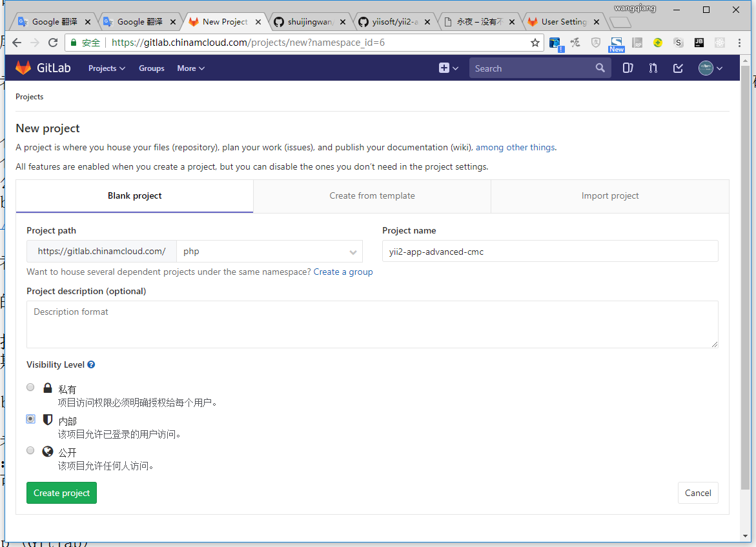
Task: Click the Visibility Level help icon
Action: [x=91, y=364]
